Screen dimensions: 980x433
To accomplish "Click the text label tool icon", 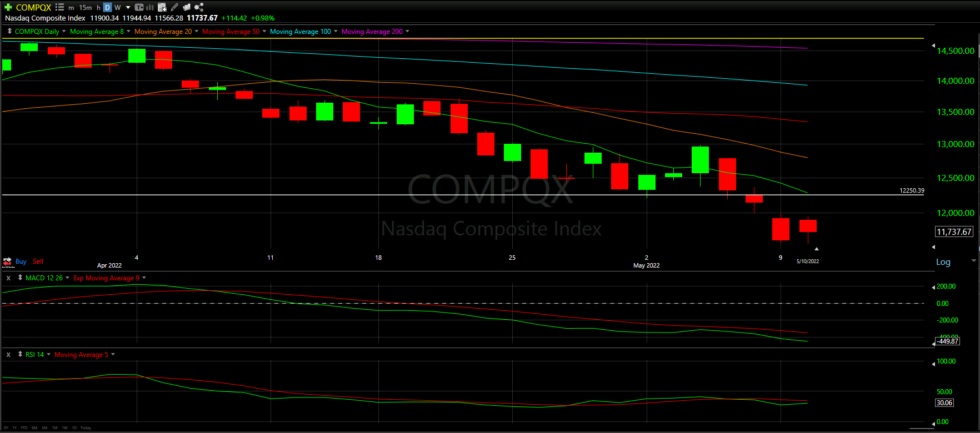I will (139, 7).
